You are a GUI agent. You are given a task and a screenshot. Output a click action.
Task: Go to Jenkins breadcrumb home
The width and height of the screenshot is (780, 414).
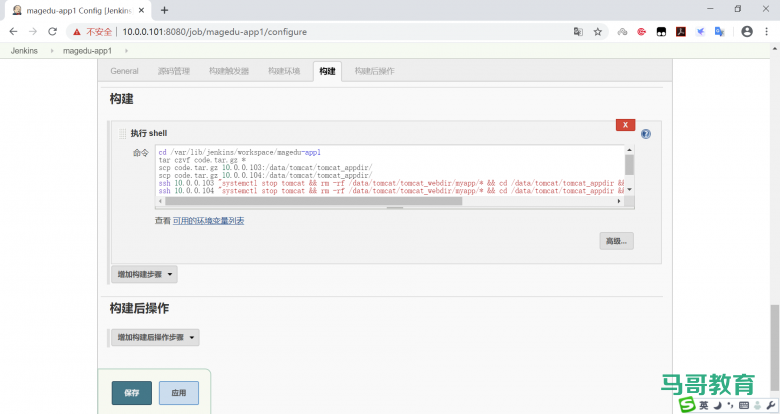[24, 51]
